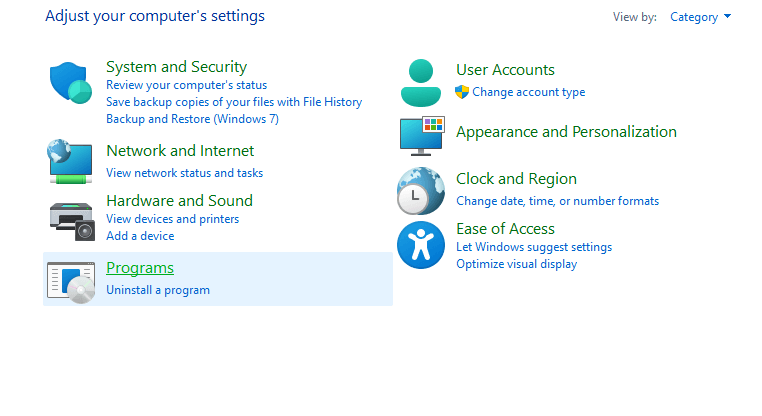
Task: Select Let Windows suggest settings
Action: (x=534, y=247)
